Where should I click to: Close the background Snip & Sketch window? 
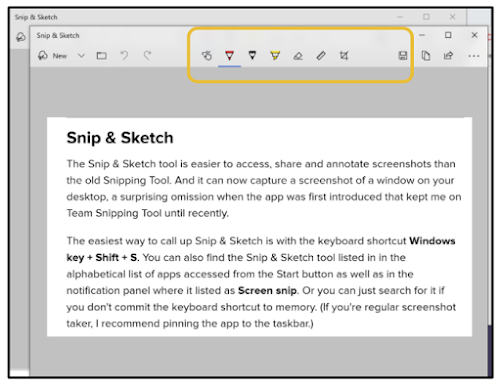pos(452,17)
